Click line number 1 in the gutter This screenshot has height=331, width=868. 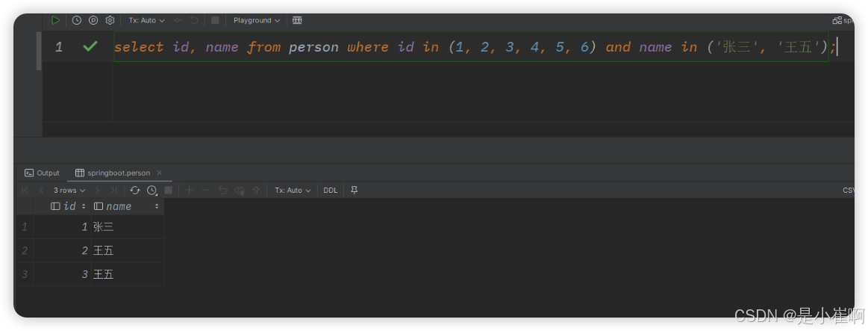coord(59,47)
